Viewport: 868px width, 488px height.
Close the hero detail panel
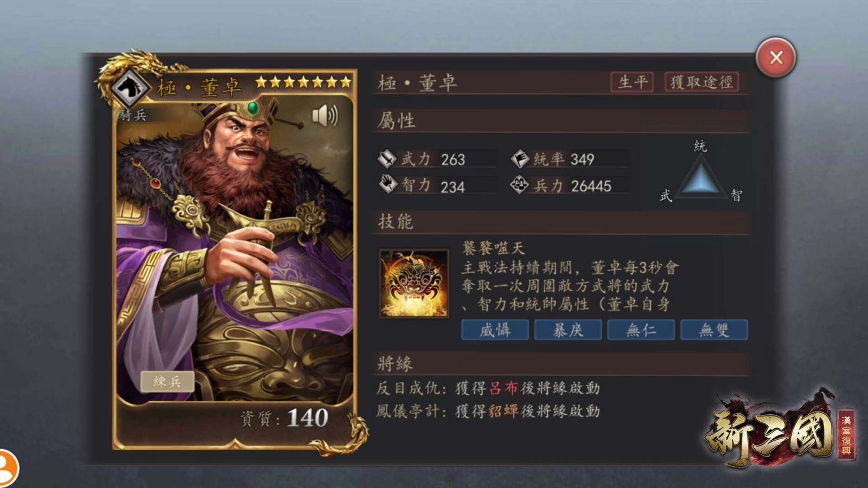click(x=776, y=57)
